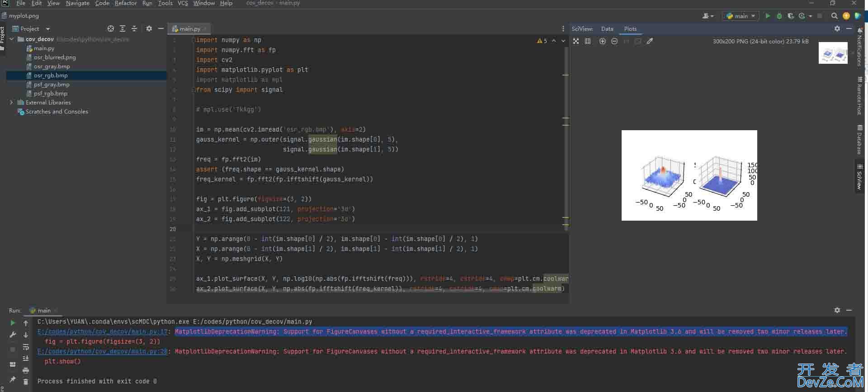Select psf_rgb.bmp in project tree
Viewport: 868px width, 392px height.
[50, 94]
